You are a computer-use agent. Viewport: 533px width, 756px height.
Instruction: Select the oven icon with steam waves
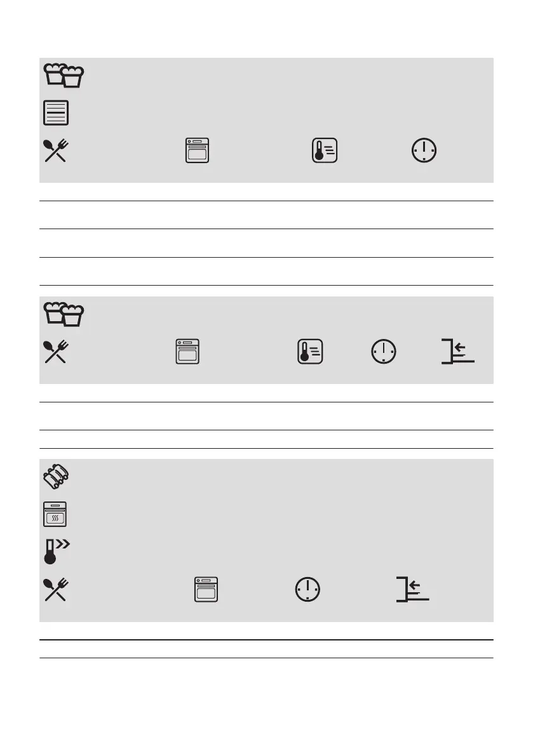point(55,514)
